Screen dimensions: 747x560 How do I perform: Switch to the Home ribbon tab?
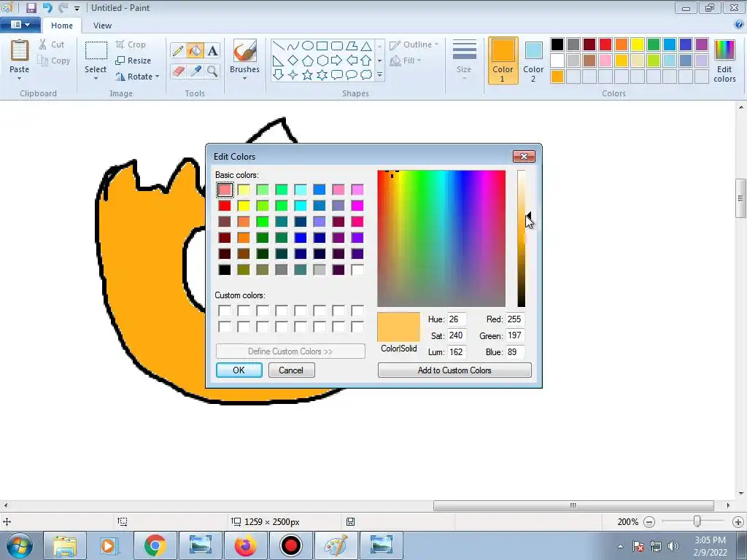click(62, 26)
